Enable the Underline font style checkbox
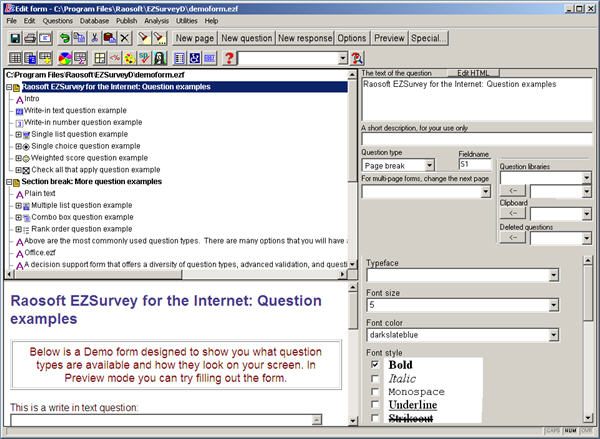 click(x=375, y=405)
